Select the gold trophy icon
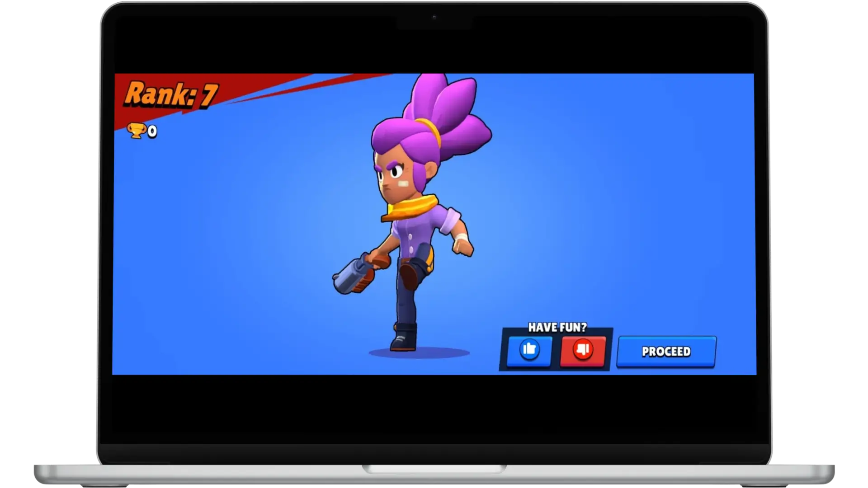 (x=137, y=131)
